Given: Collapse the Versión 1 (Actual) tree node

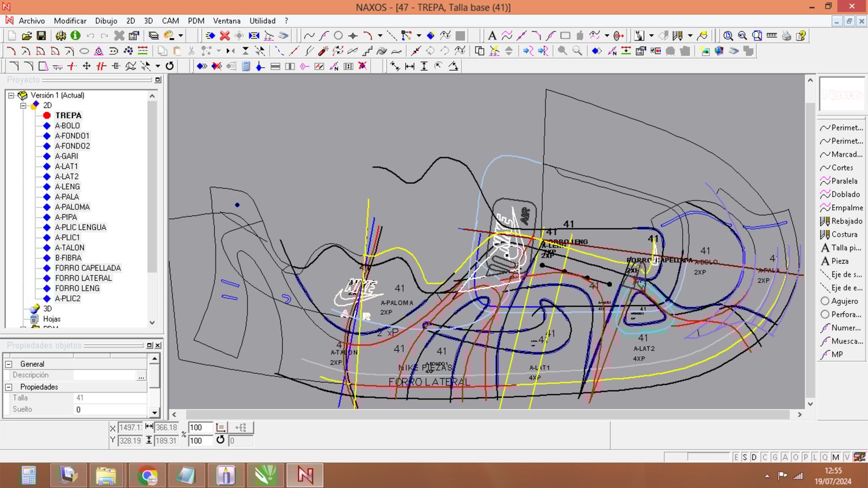Looking at the screenshot, I should [11, 96].
